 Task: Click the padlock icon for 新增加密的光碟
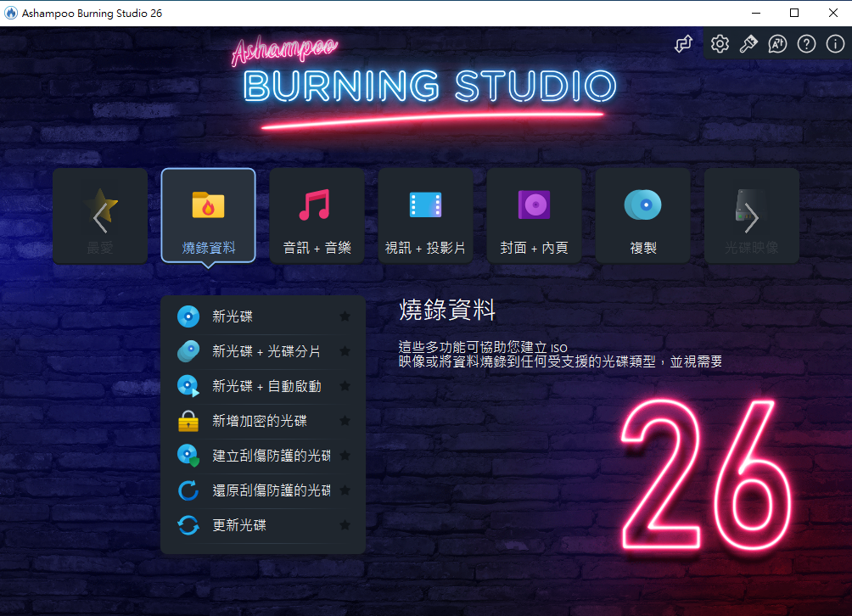point(188,421)
